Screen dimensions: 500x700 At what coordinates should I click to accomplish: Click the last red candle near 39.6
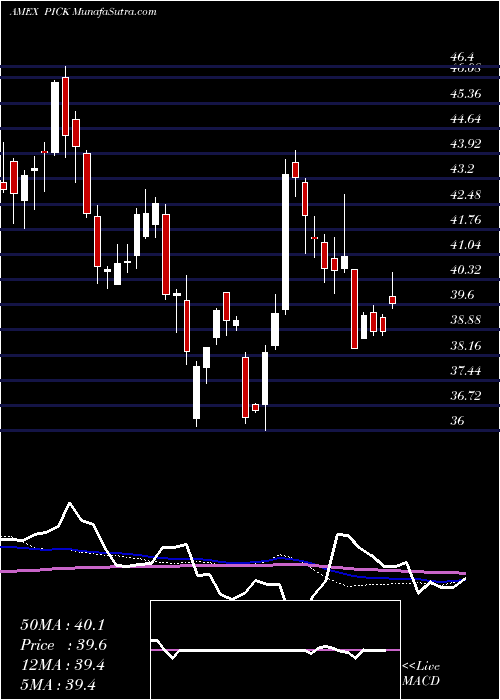point(392,300)
